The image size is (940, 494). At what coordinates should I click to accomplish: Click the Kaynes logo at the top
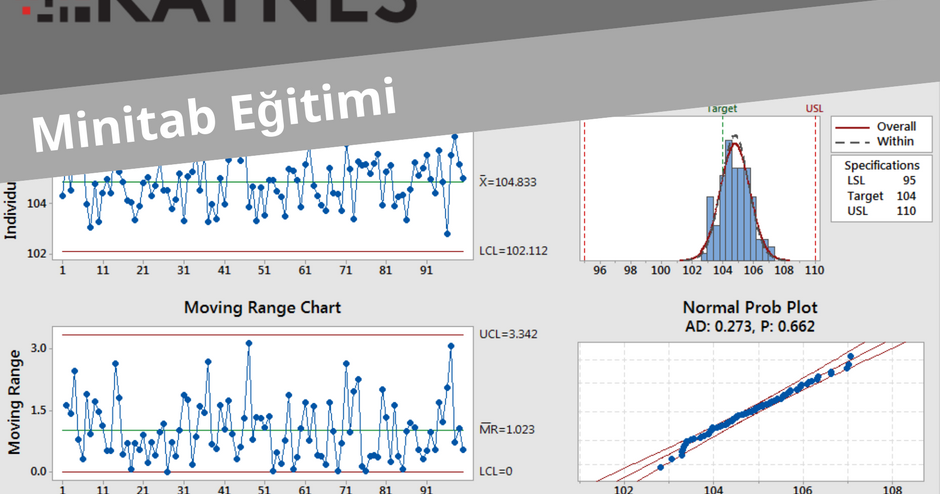[x=221, y=11]
